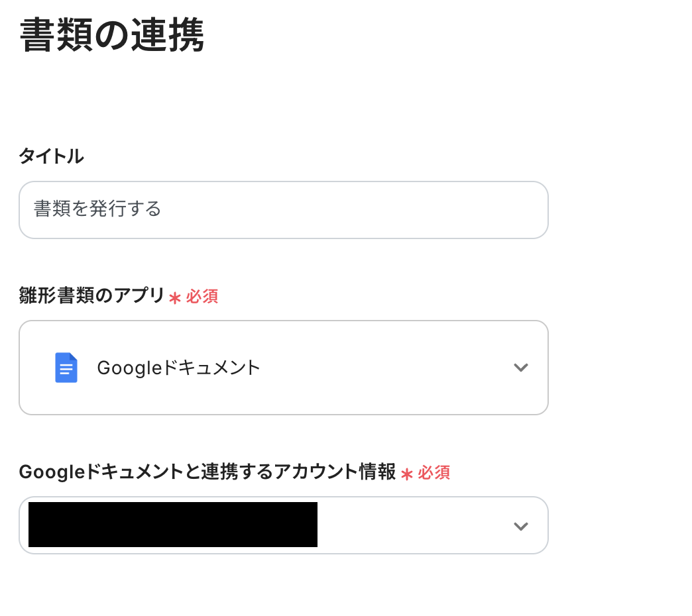This screenshot has width=692, height=616.
Task: Click the 書類を発行する text in title field
Action: pos(97,210)
